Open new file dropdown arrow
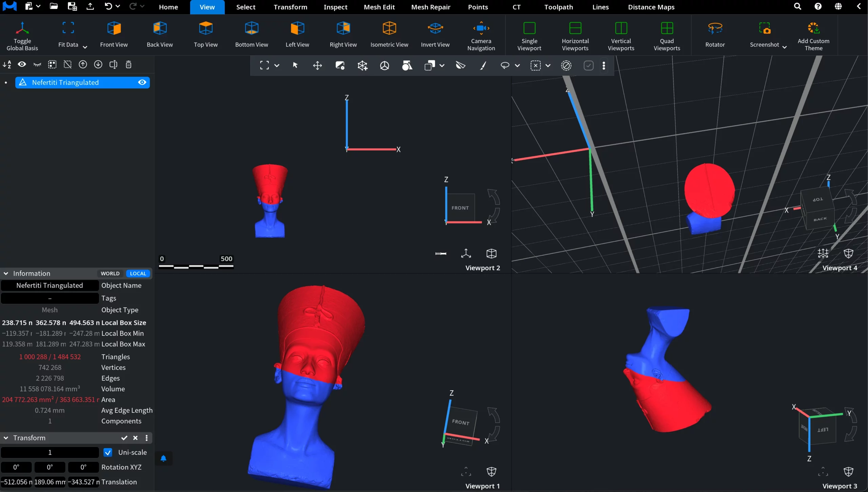868x492 pixels. click(38, 6)
